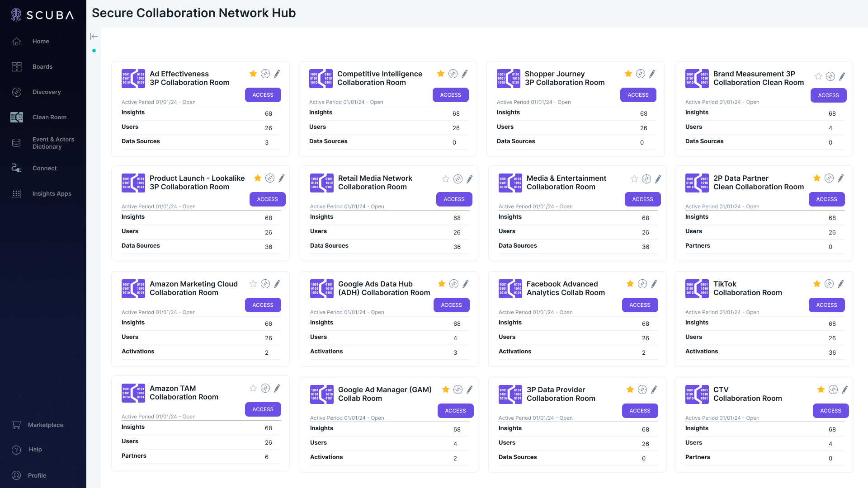
Task: Go to Boards in the sidebar
Action: [42, 66]
